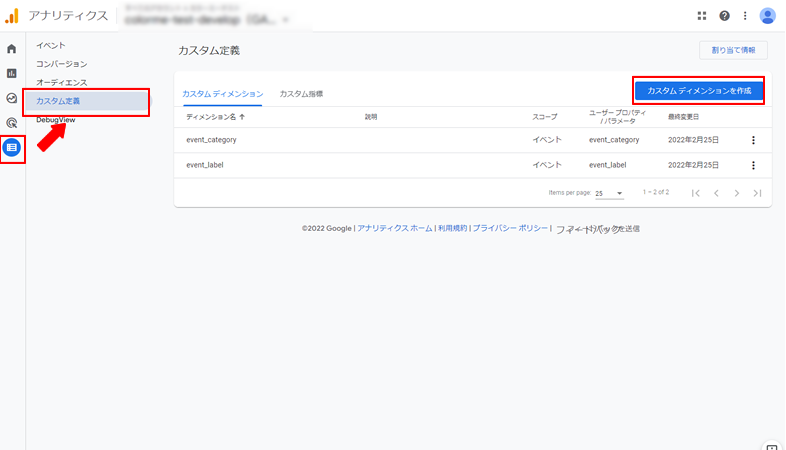
Task: Click フィードバックを送信 in footer
Action: point(598,229)
